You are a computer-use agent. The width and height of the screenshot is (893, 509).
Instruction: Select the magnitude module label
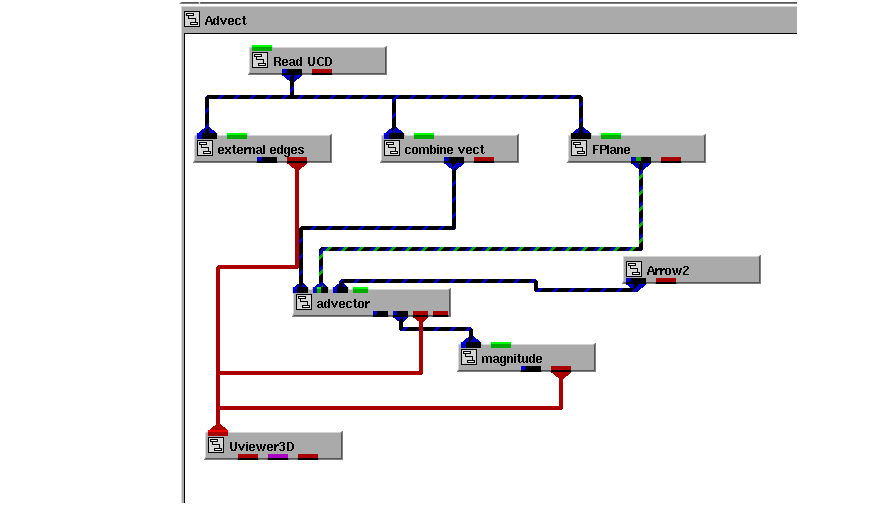pos(511,359)
